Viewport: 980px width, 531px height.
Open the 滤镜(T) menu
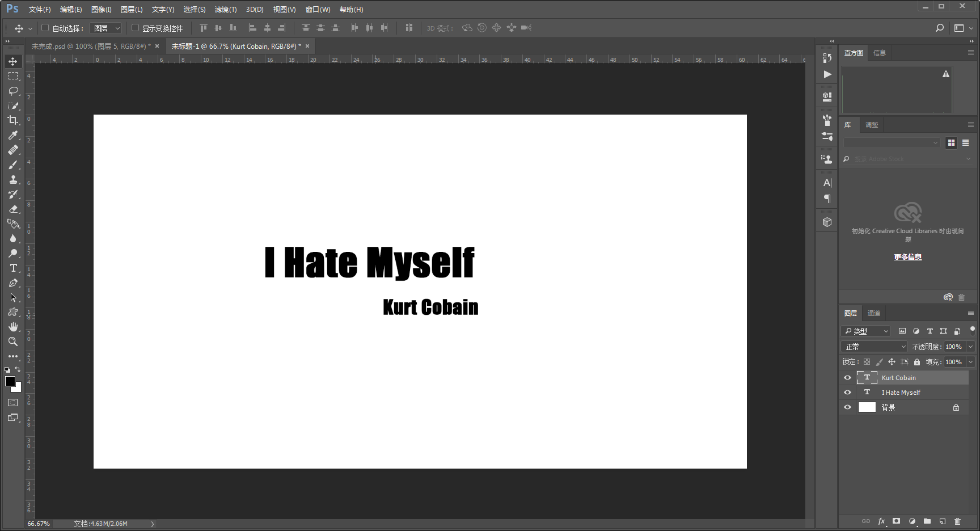tap(226, 10)
